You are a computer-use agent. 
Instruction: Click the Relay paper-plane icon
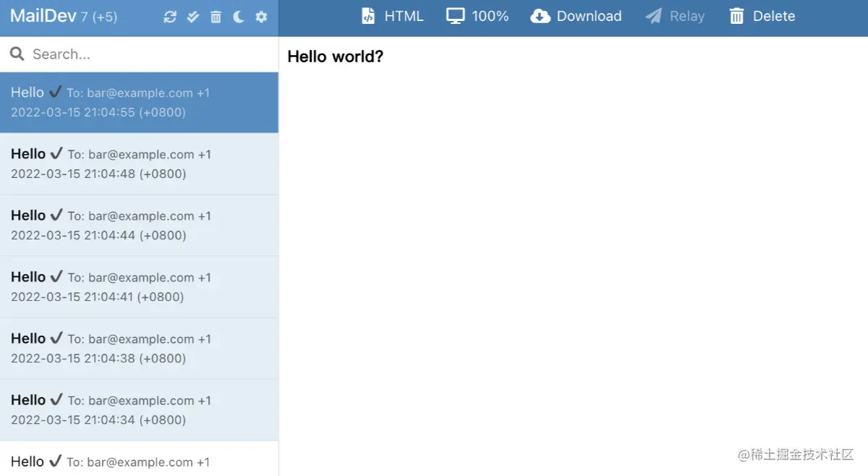pyautogui.click(x=653, y=15)
